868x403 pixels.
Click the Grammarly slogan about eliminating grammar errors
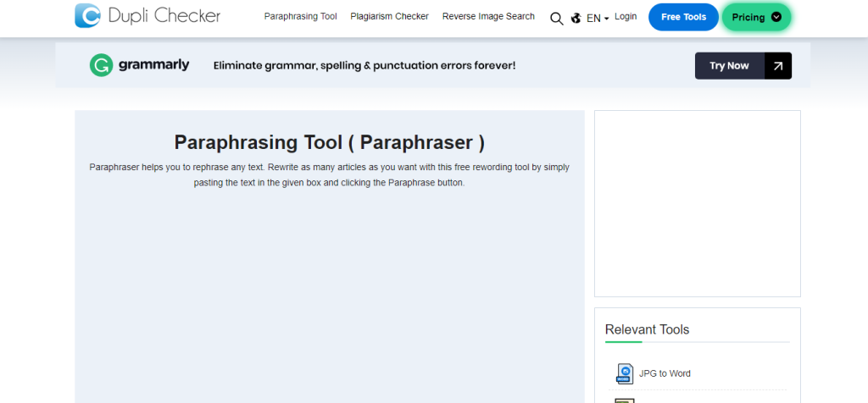click(x=364, y=66)
